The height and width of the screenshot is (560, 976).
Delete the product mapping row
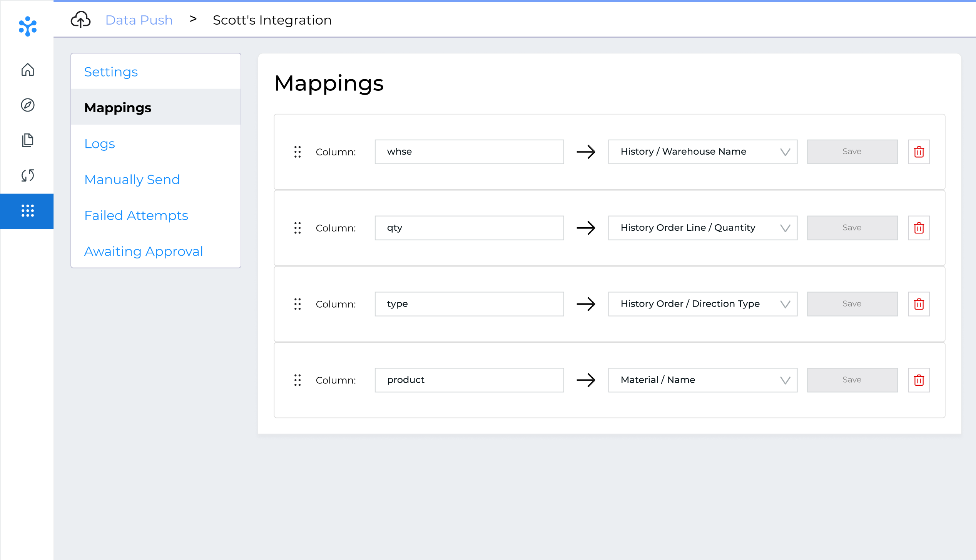[x=919, y=380]
